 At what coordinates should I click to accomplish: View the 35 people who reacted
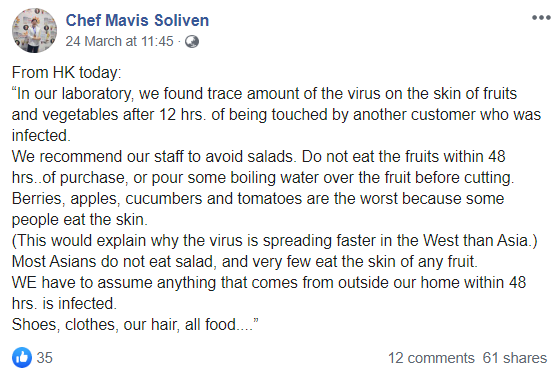[45, 358]
